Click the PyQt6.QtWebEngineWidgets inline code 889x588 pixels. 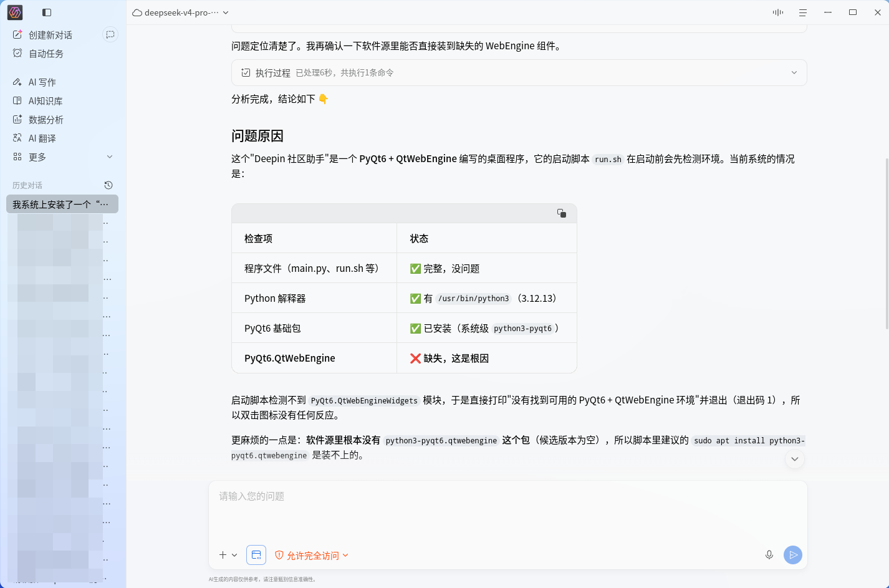click(x=364, y=401)
